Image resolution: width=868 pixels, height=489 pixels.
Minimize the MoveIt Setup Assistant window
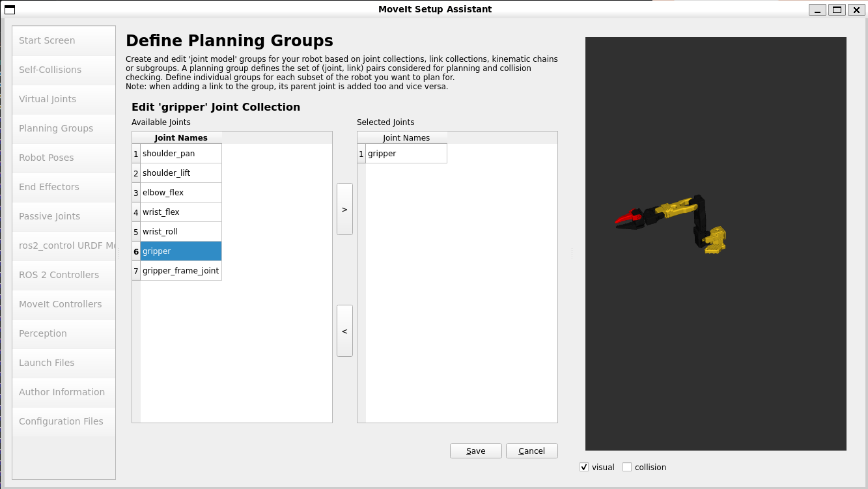point(818,9)
